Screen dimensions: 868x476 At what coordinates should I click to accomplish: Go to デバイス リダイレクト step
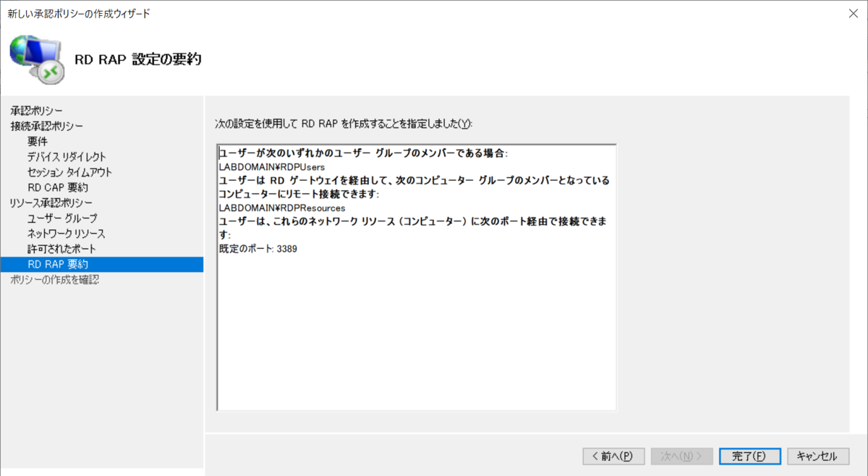coord(67,156)
